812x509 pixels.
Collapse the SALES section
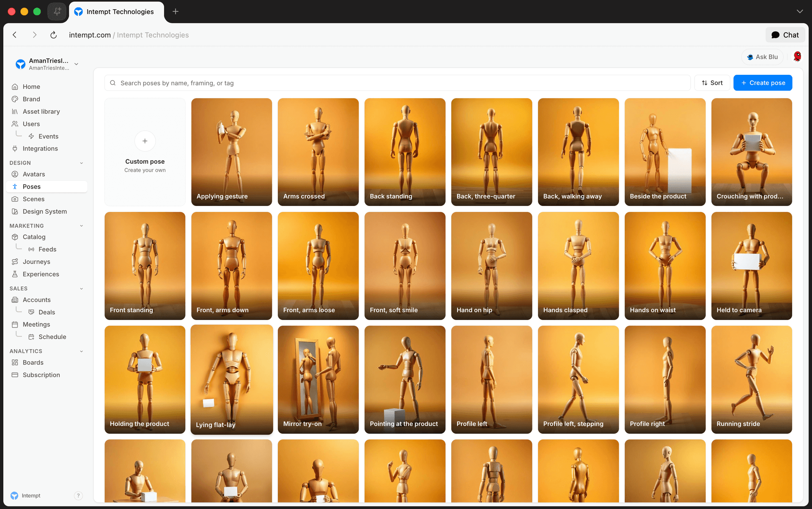[82, 289]
